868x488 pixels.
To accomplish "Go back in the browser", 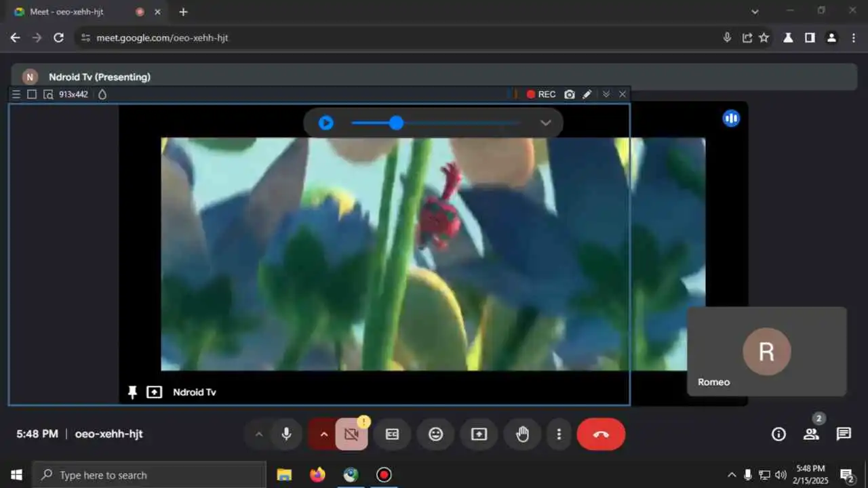I will [15, 38].
